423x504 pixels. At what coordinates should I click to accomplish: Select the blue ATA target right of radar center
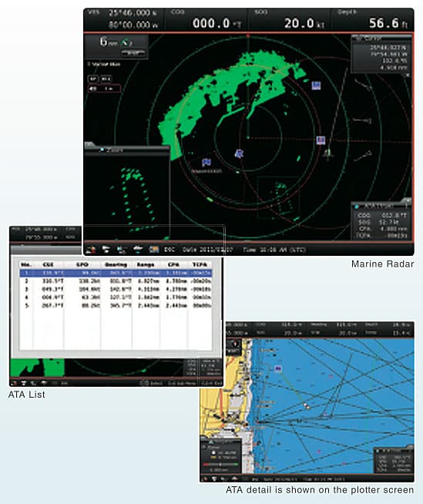tap(321, 140)
